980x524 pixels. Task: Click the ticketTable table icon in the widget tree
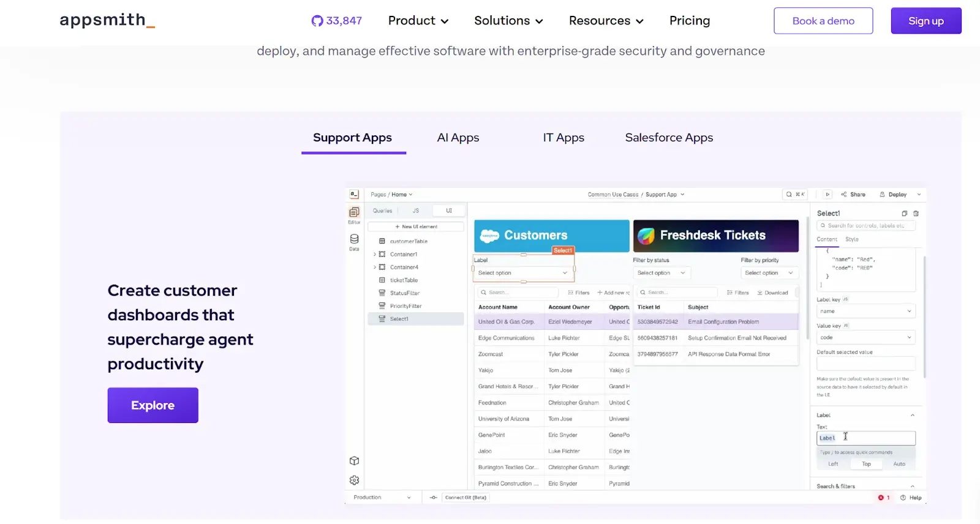[382, 280]
